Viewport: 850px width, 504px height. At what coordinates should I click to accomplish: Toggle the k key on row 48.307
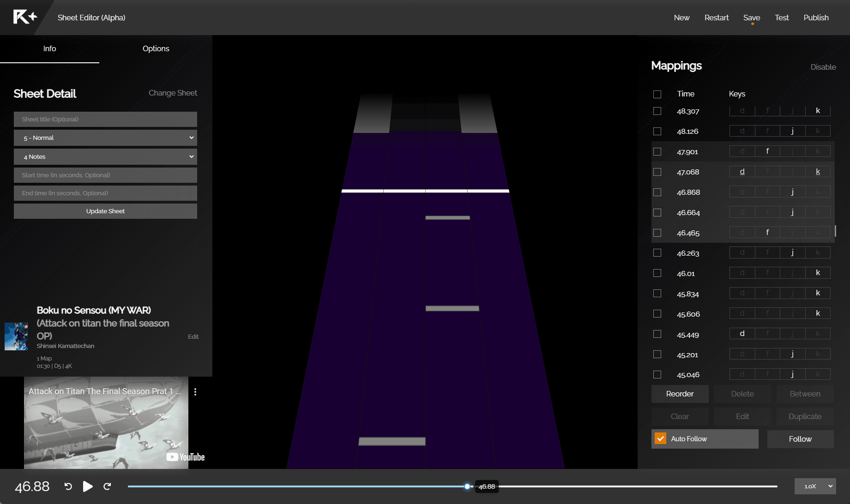pyautogui.click(x=818, y=111)
